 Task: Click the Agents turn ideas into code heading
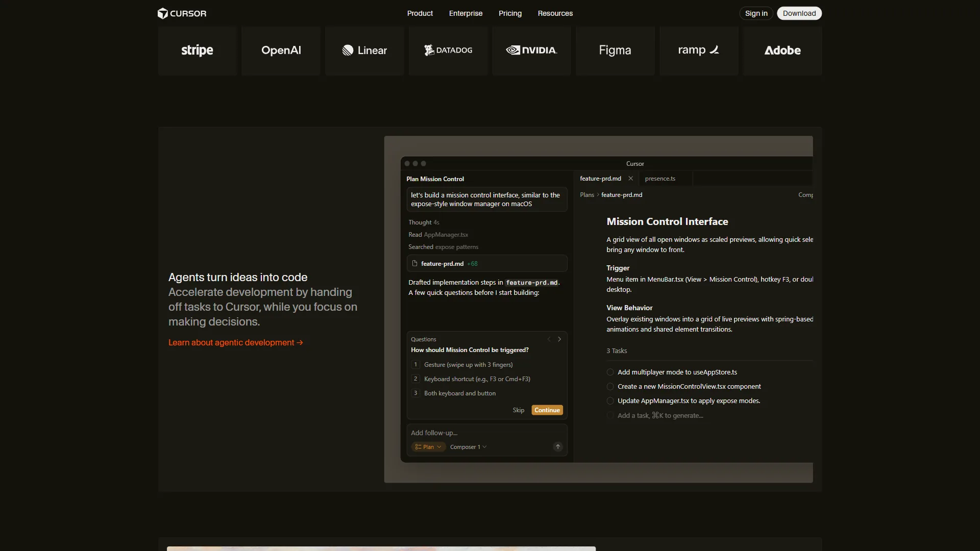pos(238,277)
